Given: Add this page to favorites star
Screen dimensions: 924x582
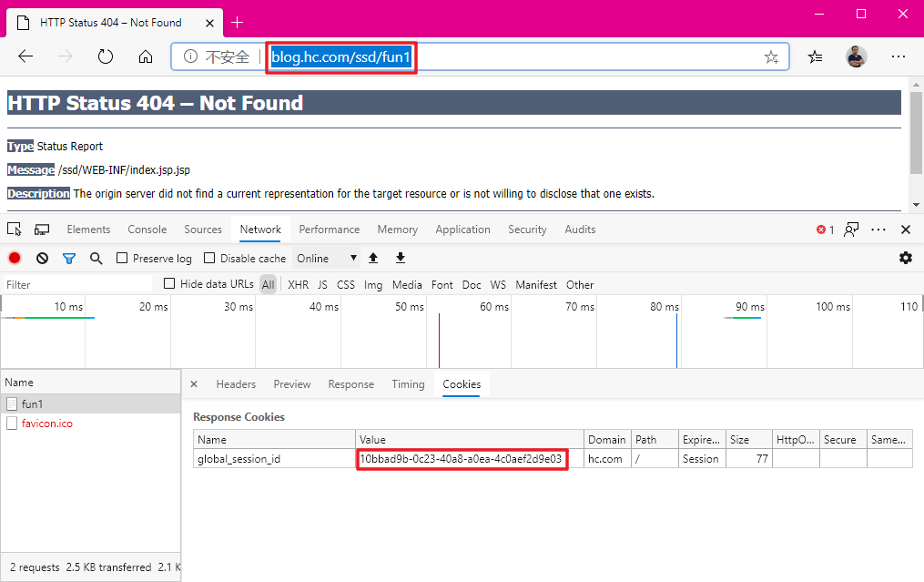Looking at the screenshot, I should 771,57.
